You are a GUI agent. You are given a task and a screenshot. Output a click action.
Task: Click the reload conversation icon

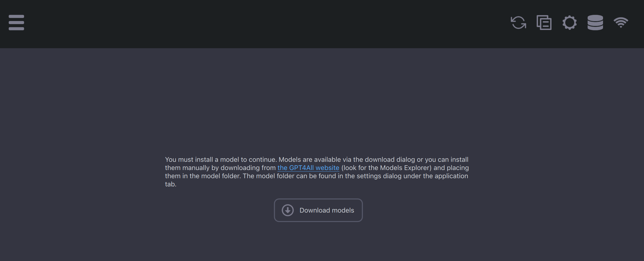(518, 23)
